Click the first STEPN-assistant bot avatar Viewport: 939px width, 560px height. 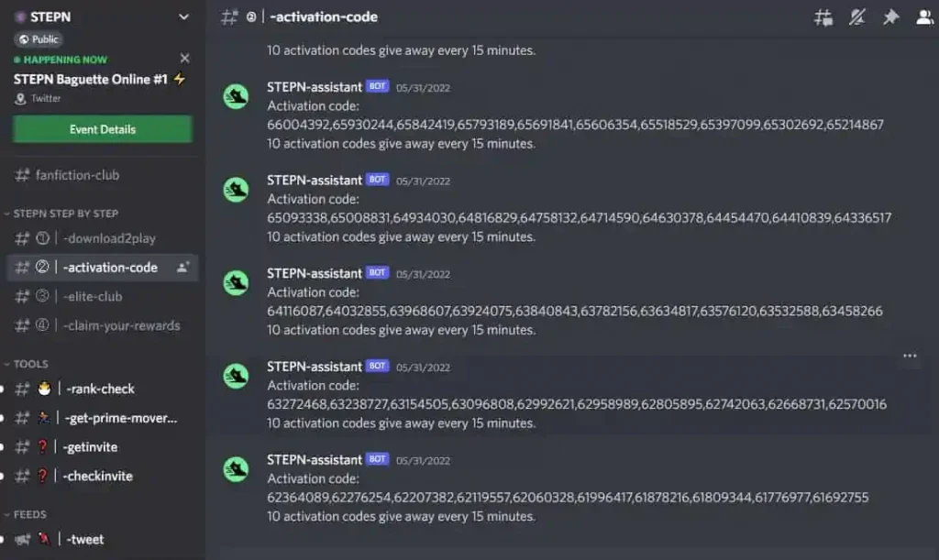coord(236,96)
